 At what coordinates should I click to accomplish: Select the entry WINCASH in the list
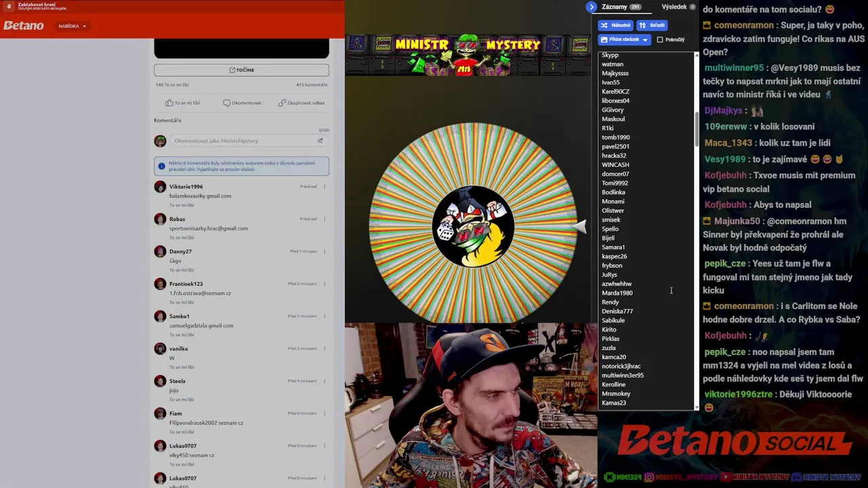coord(616,165)
